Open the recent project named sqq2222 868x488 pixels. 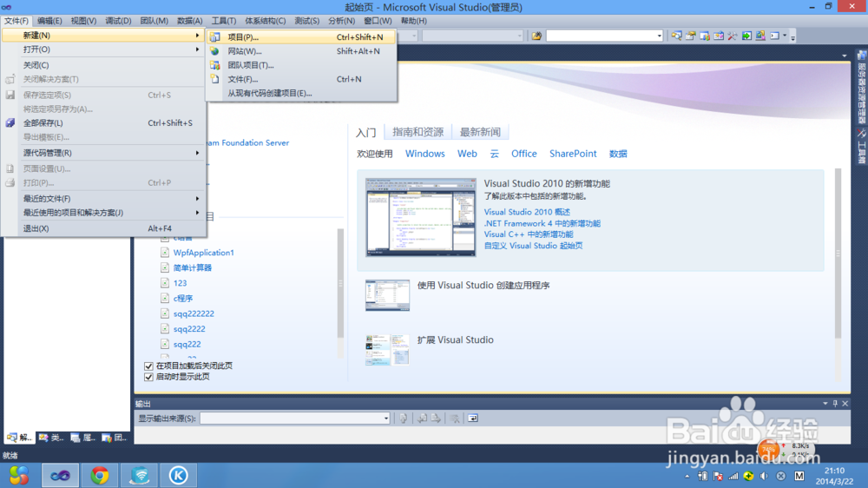coord(188,329)
